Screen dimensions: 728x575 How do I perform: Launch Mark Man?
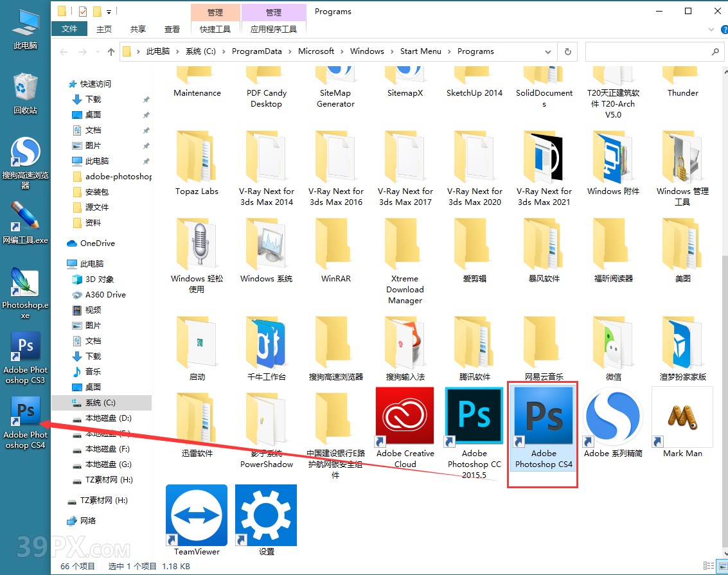(x=682, y=417)
